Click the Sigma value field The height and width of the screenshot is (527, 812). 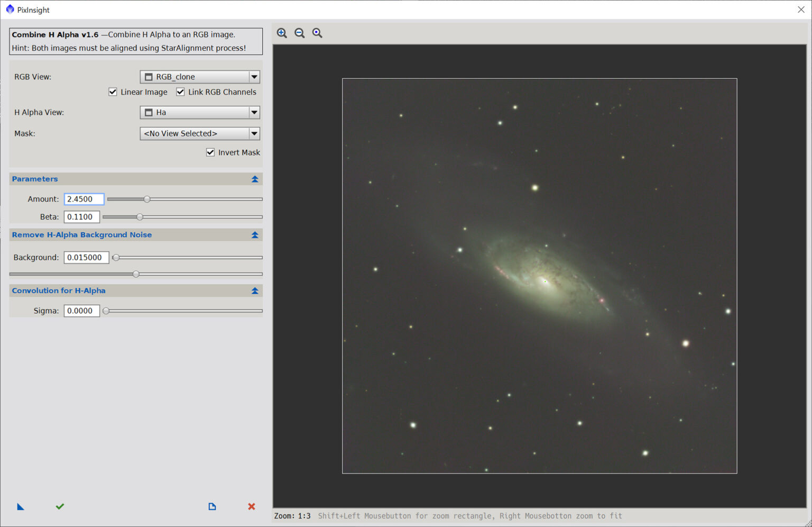[81, 311]
